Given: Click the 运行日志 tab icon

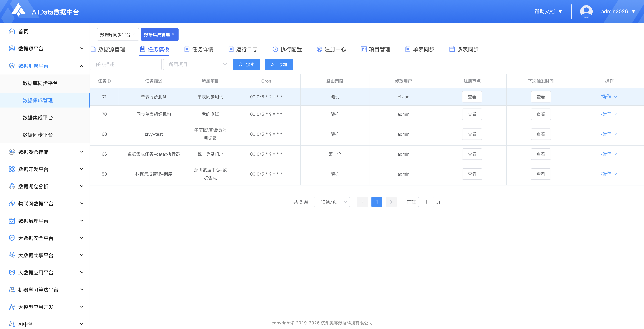Looking at the screenshot, I should point(231,49).
